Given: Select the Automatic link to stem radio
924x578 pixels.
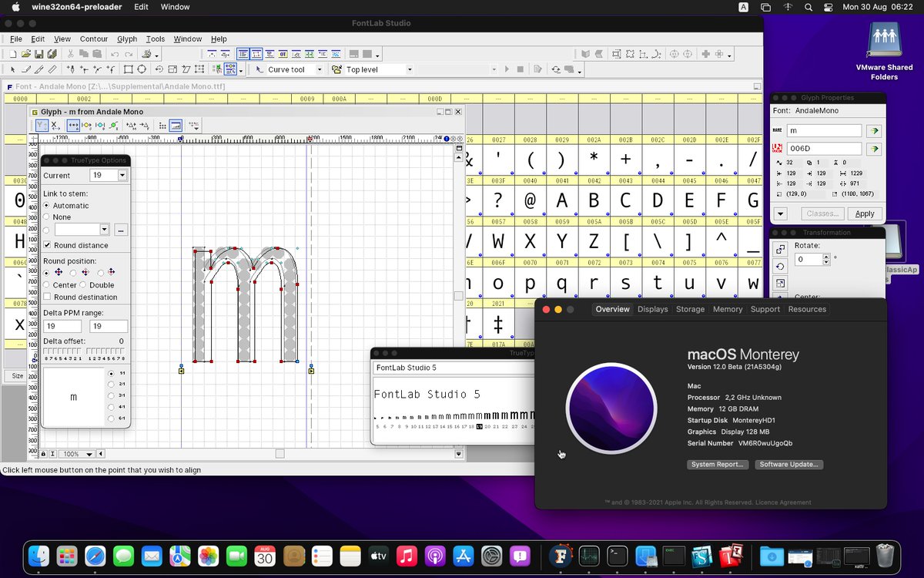Looking at the screenshot, I should pos(46,206).
